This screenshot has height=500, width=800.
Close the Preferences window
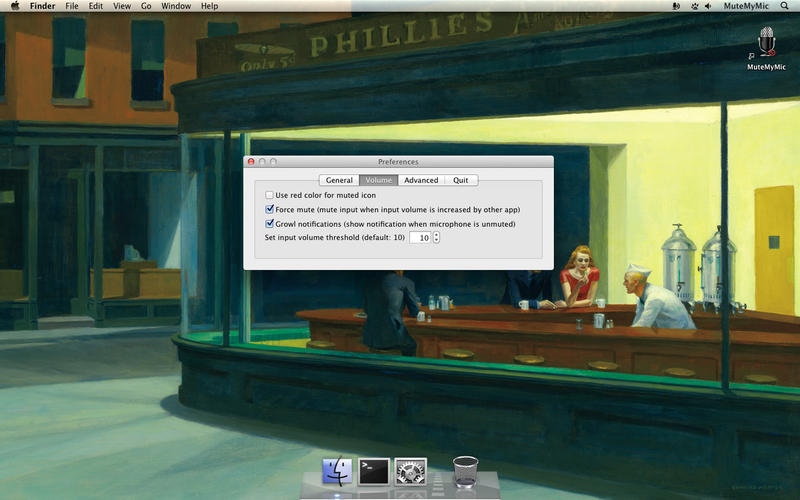point(251,161)
